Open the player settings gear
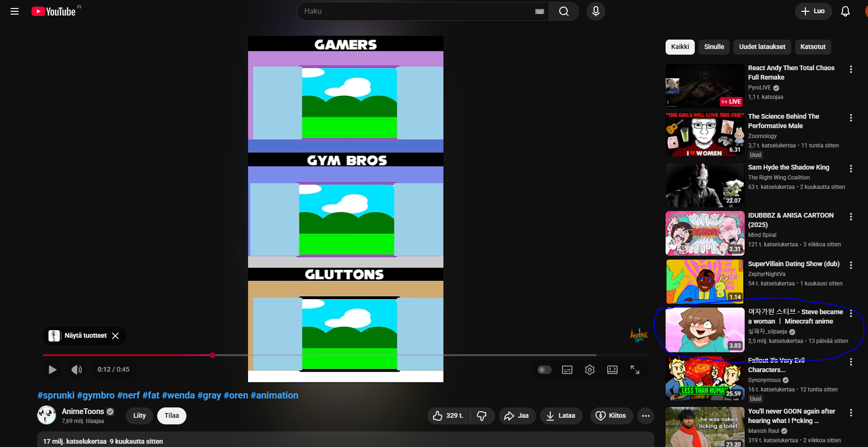This screenshot has width=868, height=447. (x=590, y=370)
